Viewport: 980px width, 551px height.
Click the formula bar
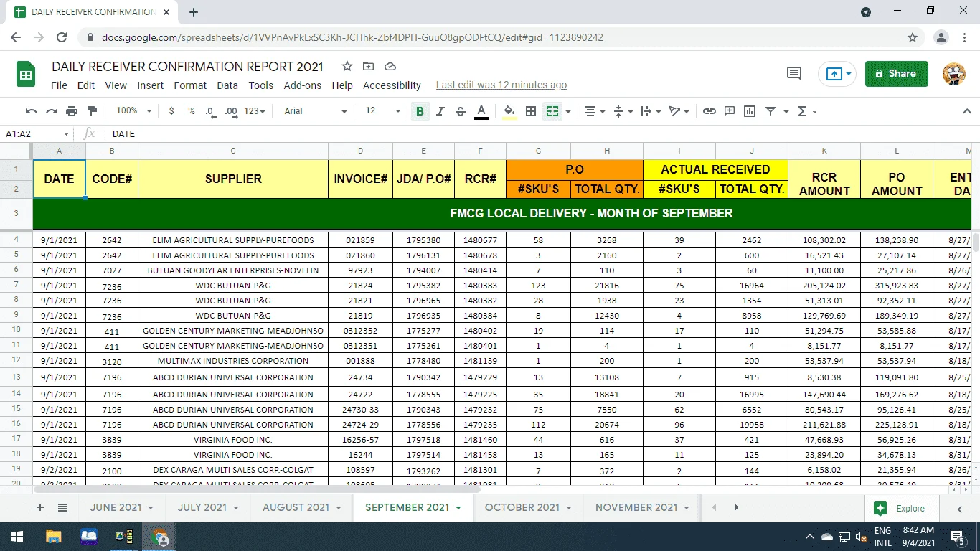coord(542,134)
